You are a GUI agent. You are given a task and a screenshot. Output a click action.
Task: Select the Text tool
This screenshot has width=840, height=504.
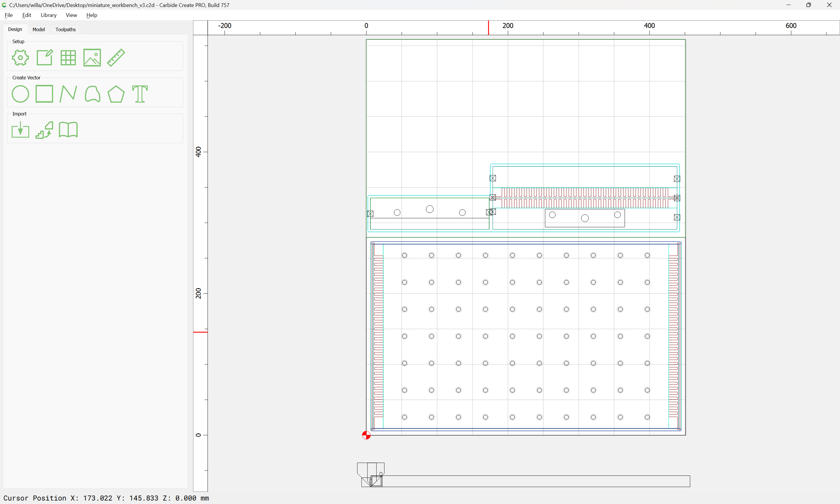tap(140, 94)
